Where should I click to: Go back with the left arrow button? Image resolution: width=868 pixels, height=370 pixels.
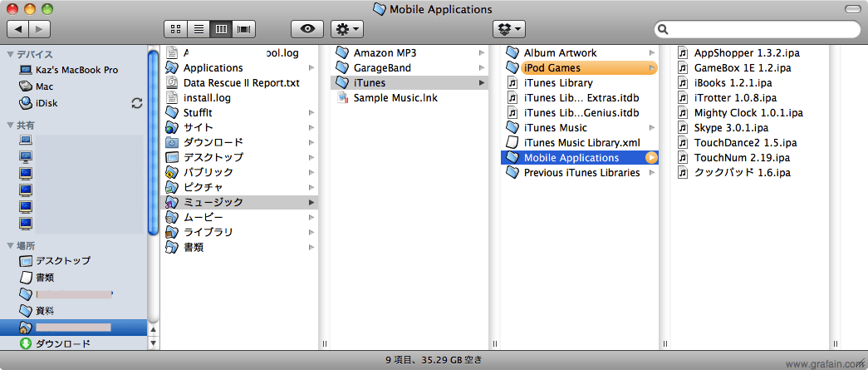17,29
